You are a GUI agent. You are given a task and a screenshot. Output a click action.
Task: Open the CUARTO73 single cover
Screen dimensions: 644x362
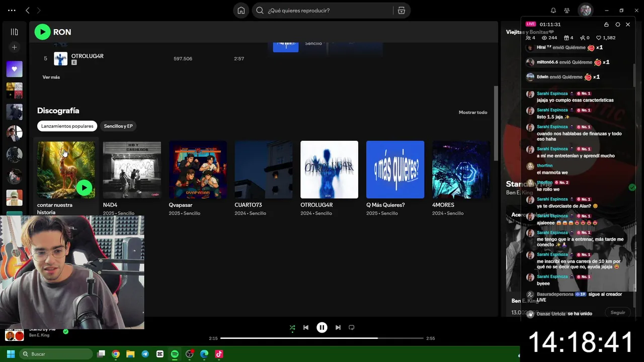pos(264,169)
